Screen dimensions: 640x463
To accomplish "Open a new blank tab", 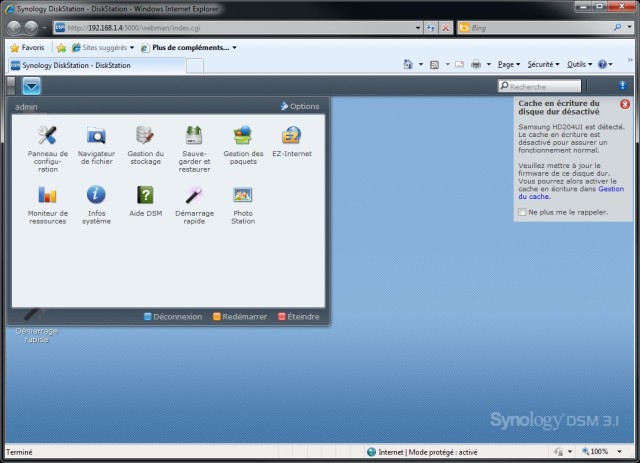I will pos(195,66).
